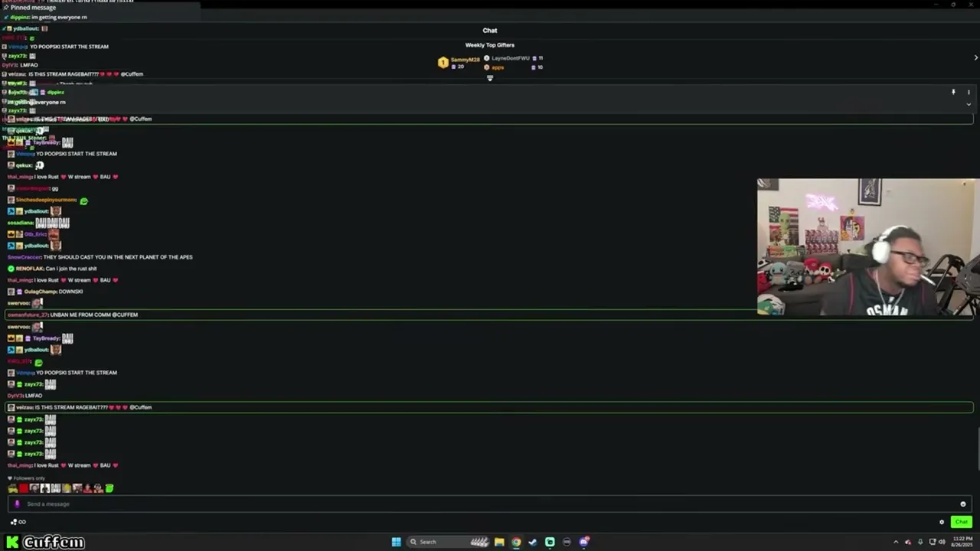Click the microphone icon in system tray
Image resolution: width=980 pixels, height=551 pixels.
920,542
